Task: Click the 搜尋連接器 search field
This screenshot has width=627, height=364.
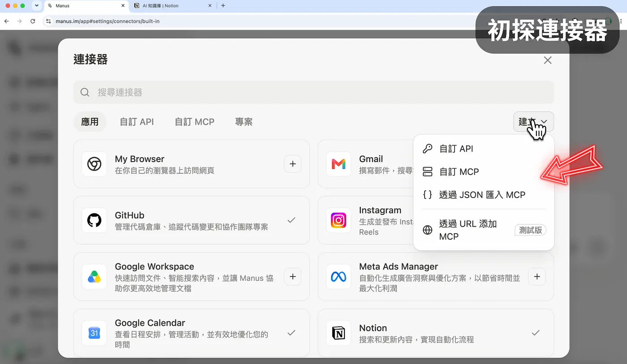Action: [x=313, y=92]
